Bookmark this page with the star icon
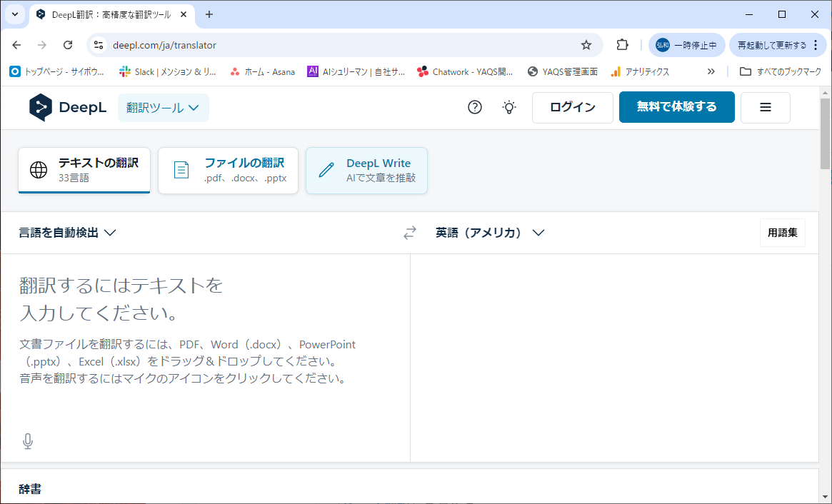The height and width of the screenshot is (504, 832). click(x=586, y=45)
